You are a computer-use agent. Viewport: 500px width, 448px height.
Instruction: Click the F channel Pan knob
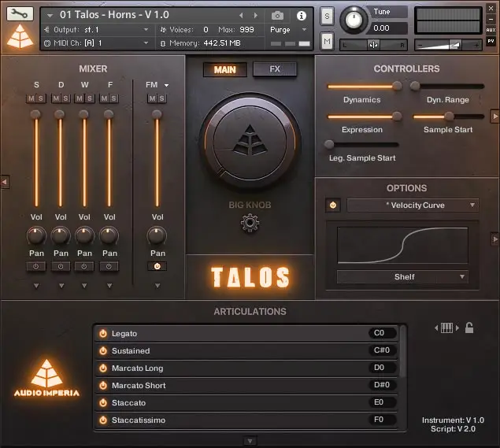[109, 236]
